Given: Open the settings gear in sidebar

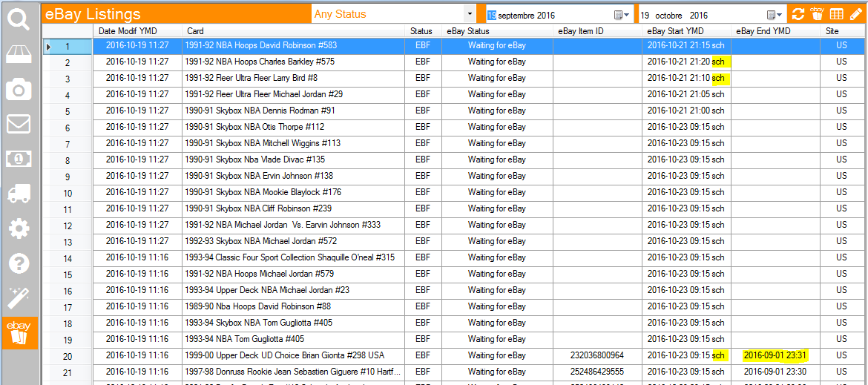Looking at the screenshot, I should click(x=19, y=228).
